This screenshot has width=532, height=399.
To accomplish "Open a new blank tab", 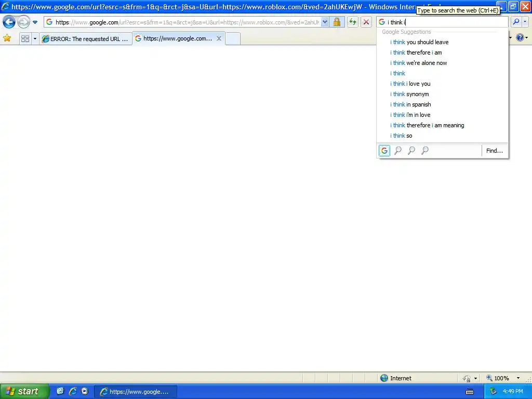I will point(233,38).
